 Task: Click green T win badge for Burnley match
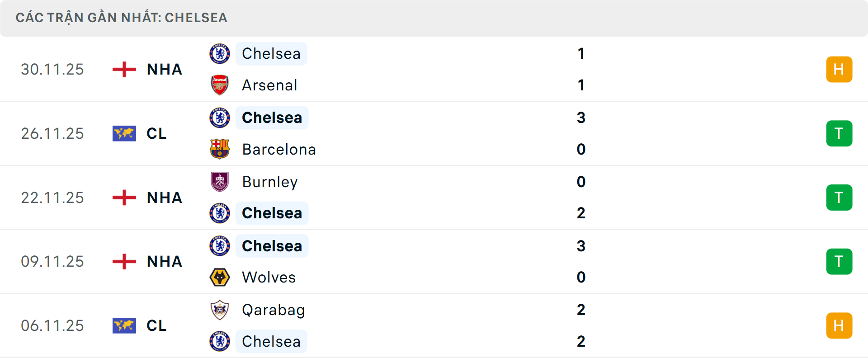[839, 198]
